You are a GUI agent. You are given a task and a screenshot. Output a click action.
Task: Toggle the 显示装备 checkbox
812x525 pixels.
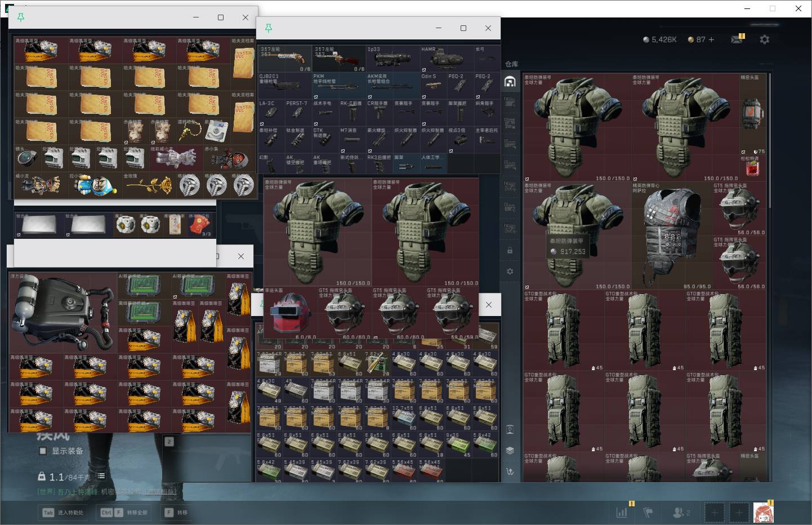[x=43, y=451]
